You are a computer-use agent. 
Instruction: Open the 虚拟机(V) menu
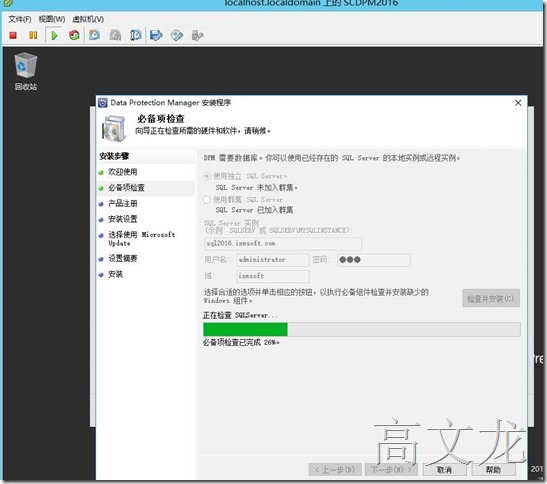(88, 19)
